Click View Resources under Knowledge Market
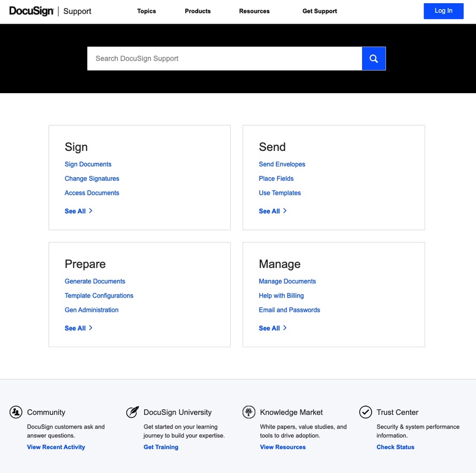476x473 pixels. pyautogui.click(x=283, y=447)
